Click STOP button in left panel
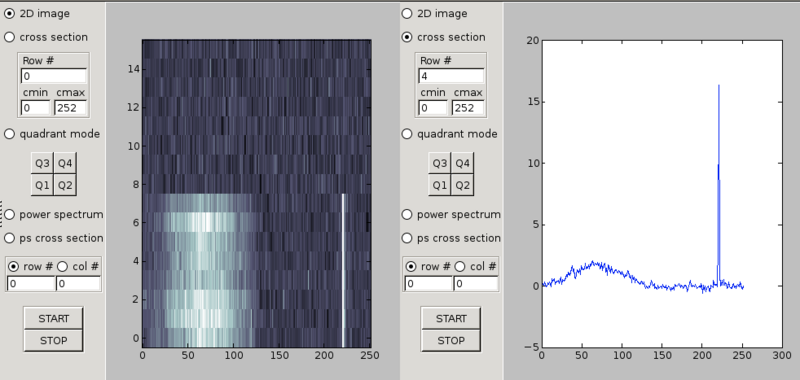The image size is (800, 380). [53, 340]
